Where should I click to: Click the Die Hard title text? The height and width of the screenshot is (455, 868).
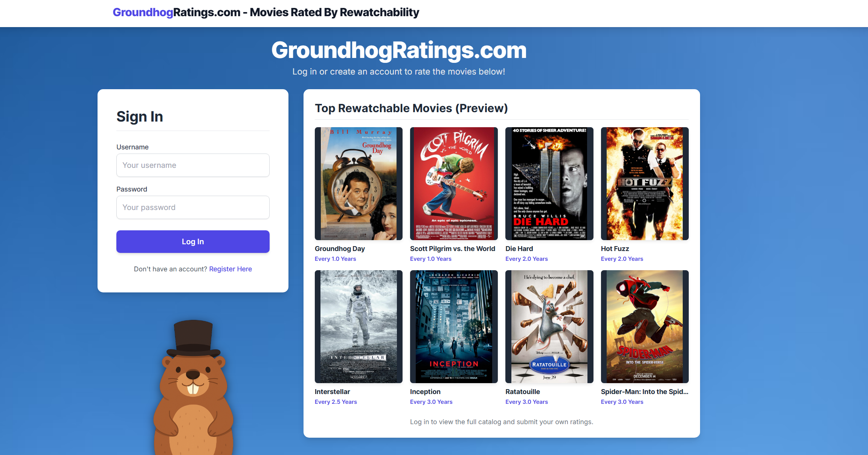pyautogui.click(x=519, y=249)
